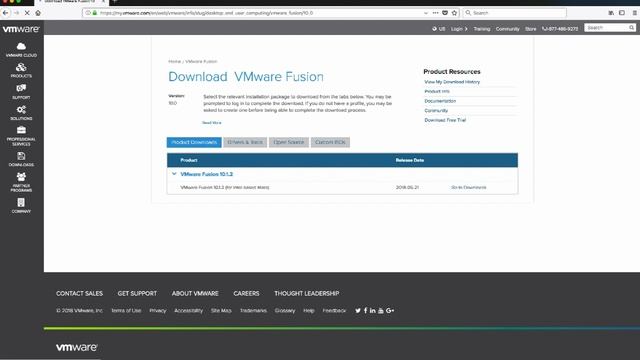Open Community in the top navigation
The width and height of the screenshot is (640, 360).
tap(507, 29)
